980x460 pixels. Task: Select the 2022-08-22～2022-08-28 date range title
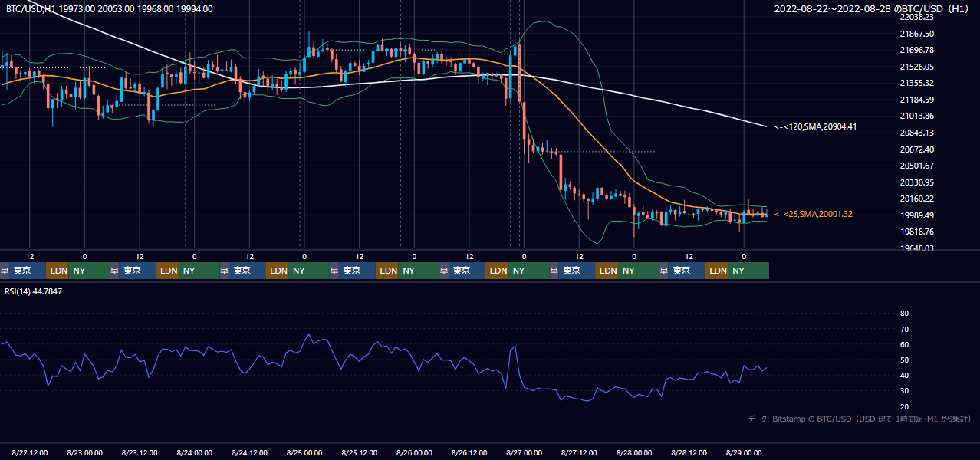[x=872, y=9]
